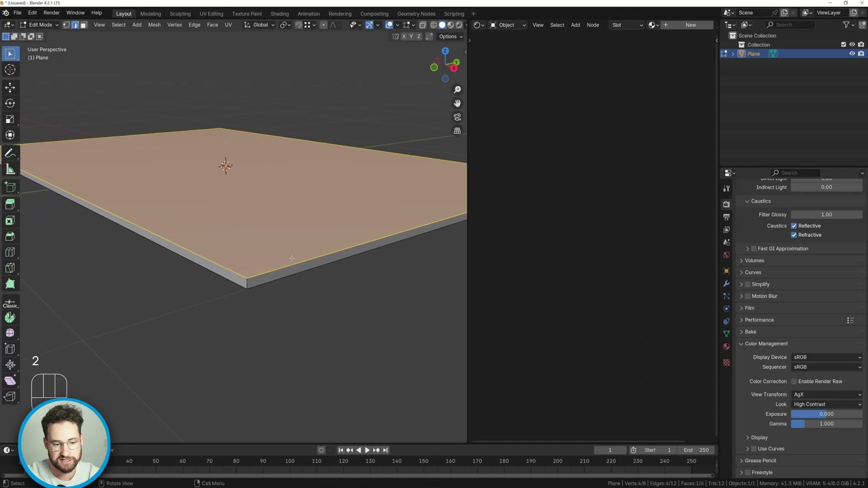This screenshot has width=868, height=488.
Task: Open the Material properties tab icon
Action: click(x=726, y=347)
